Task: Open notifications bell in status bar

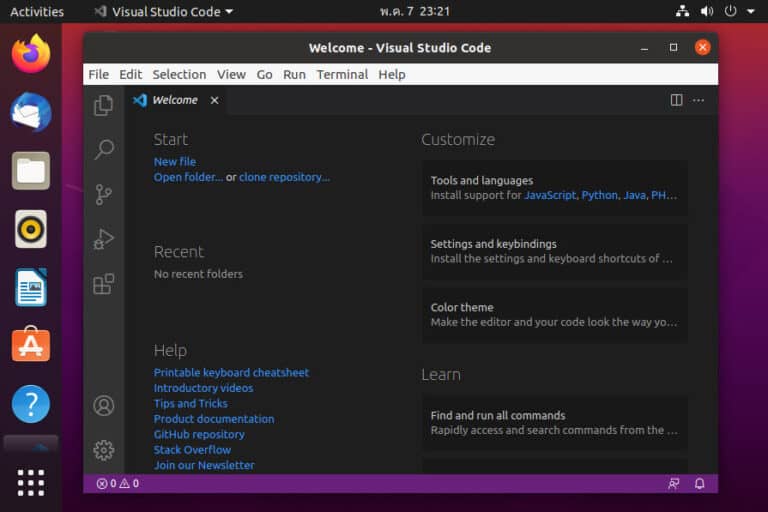Action: coord(699,484)
